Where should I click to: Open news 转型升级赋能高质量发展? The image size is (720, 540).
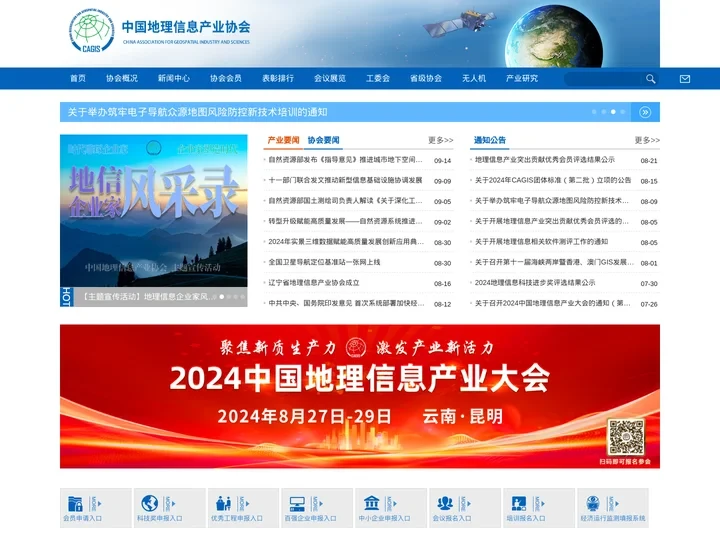345,221
